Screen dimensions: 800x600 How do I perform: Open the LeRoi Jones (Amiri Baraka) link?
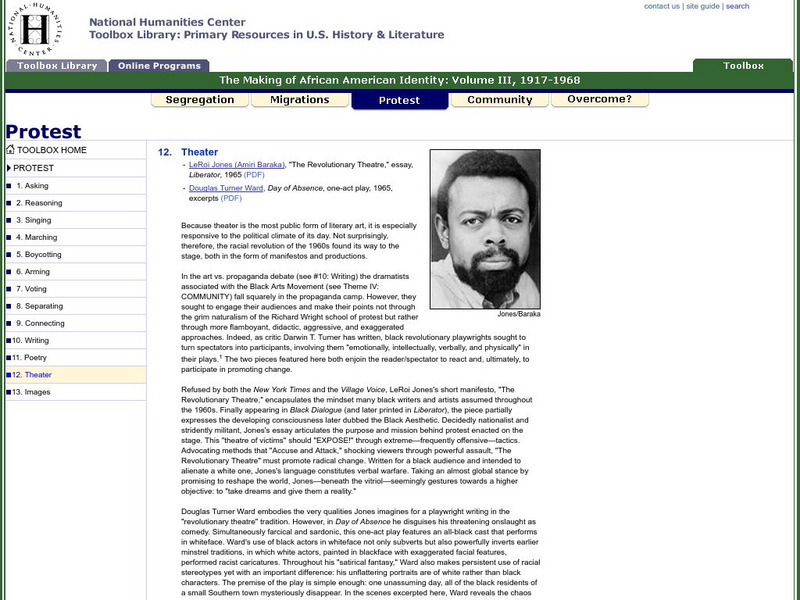point(237,165)
